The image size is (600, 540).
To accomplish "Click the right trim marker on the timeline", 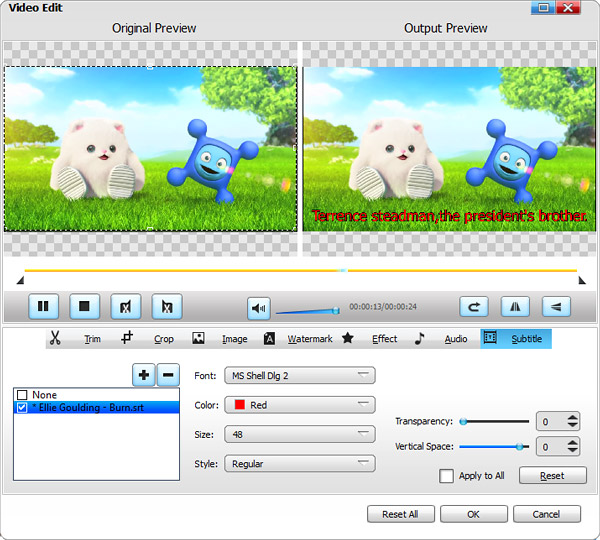I will point(582,281).
